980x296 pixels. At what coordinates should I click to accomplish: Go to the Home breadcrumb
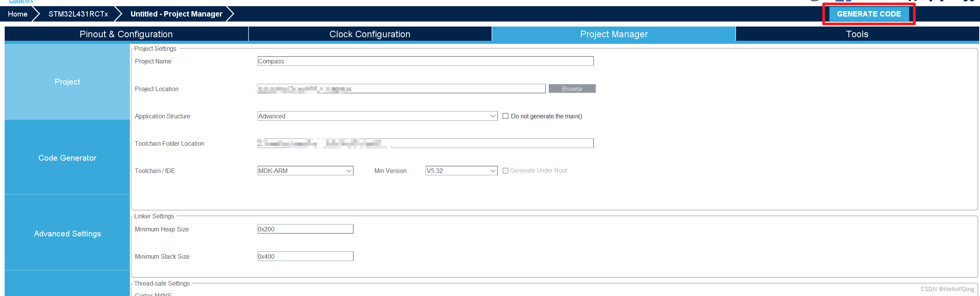pos(18,14)
